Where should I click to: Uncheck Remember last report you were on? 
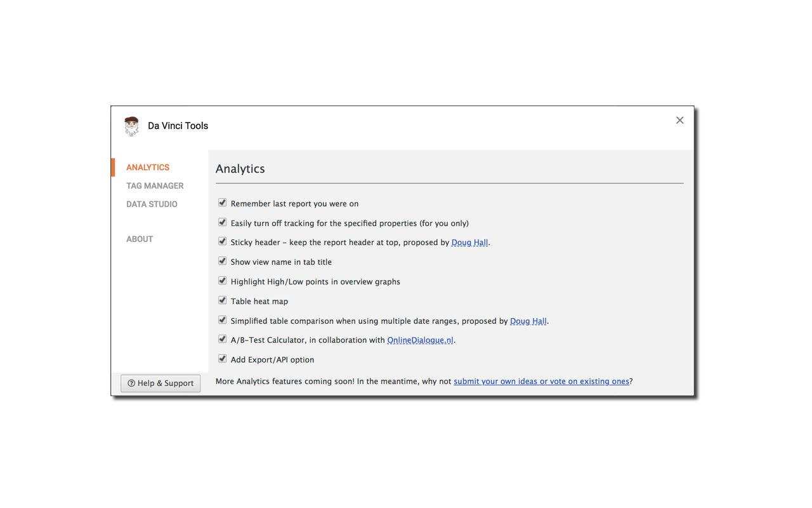tap(222, 203)
